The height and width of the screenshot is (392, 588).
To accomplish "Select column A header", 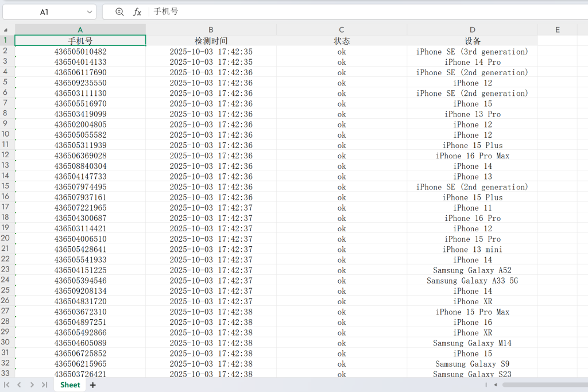I will [x=80, y=30].
